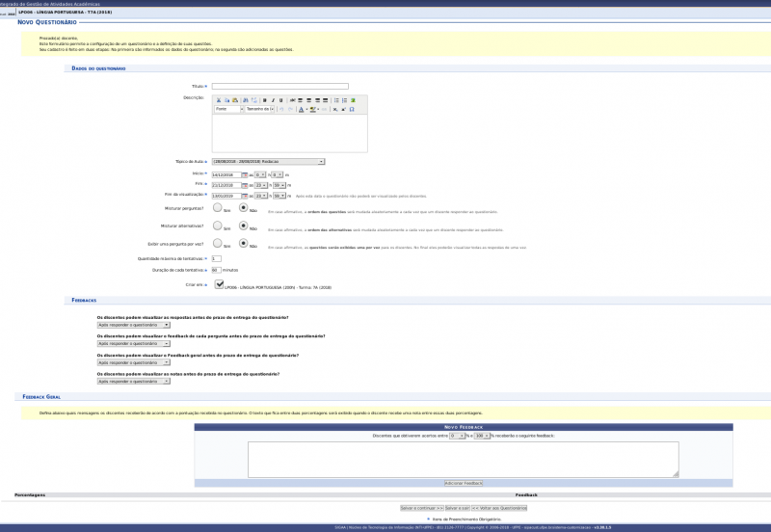Click the Cut icon in editor toolbar
This screenshot has height=532, width=771.
coord(218,99)
